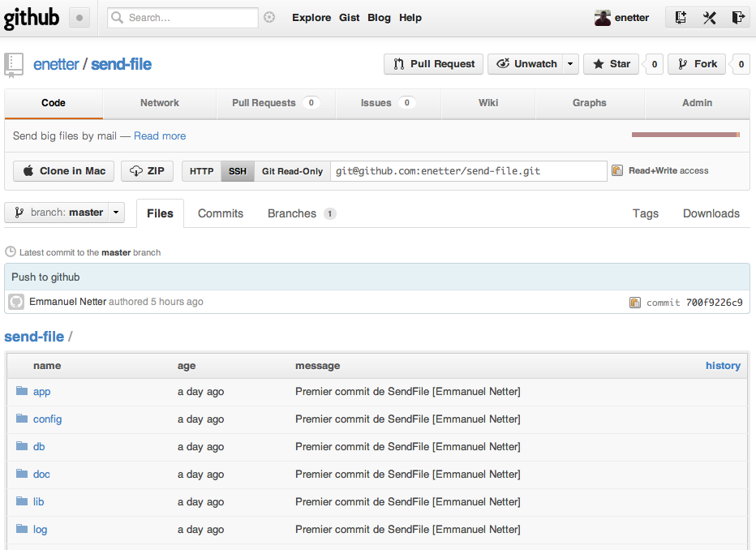Click the enetter user avatar
This screenshot has height=550, width=756.
click(602, 18)
